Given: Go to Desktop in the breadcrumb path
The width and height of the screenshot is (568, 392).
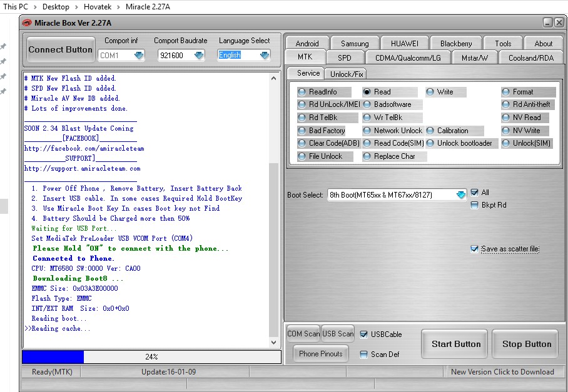Looking at the screenshot, I should click(x=56, y=6).
